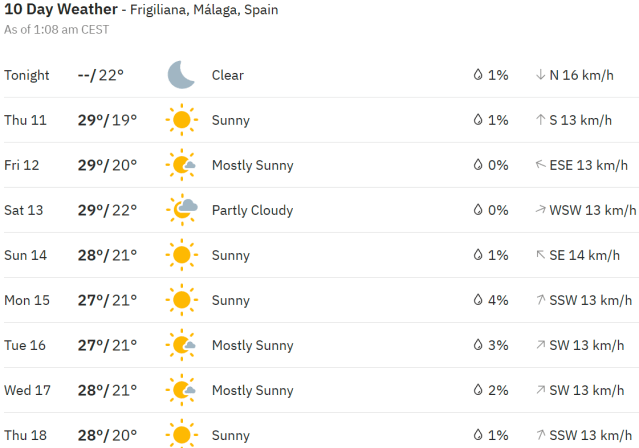
Task: Click the wind direction arrow for Sat 13
Action: tap(540, 210)
